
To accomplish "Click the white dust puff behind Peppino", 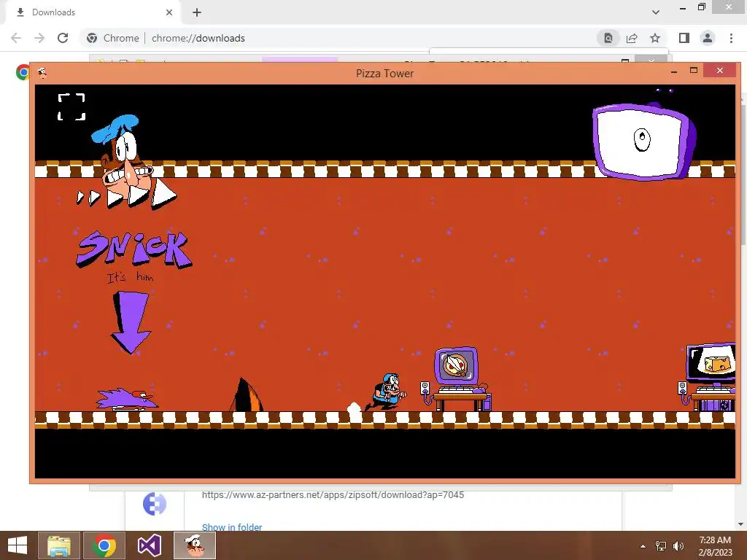I will 354,411.
